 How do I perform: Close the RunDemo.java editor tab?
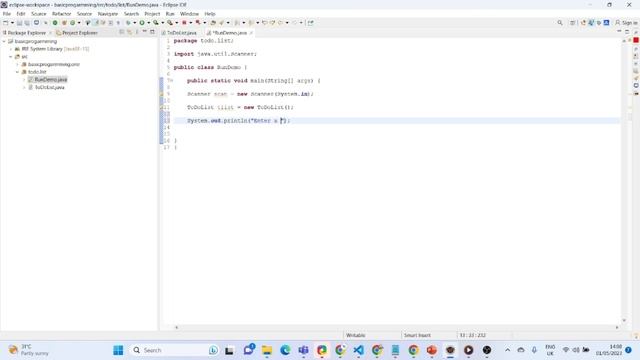click(x=251, y=33)
